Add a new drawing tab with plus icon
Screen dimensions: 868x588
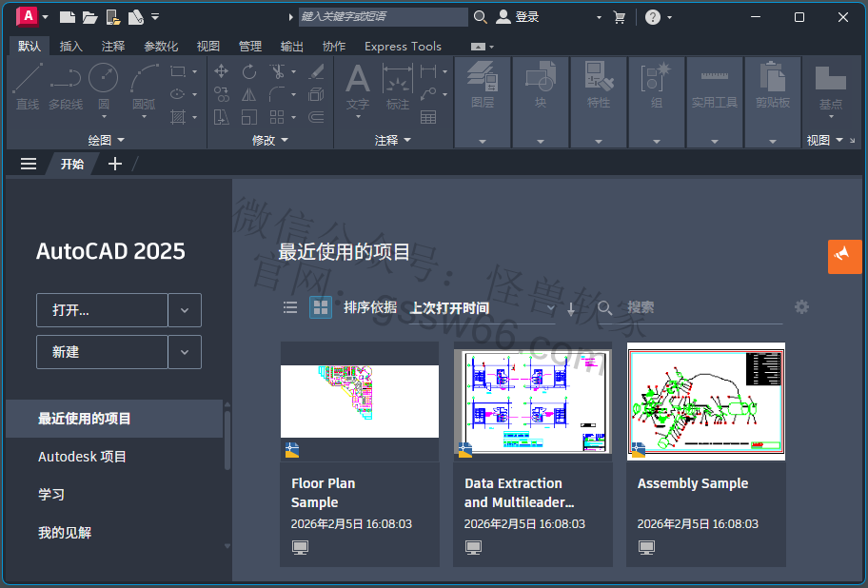pyautogui.click(x=115, y=164)
